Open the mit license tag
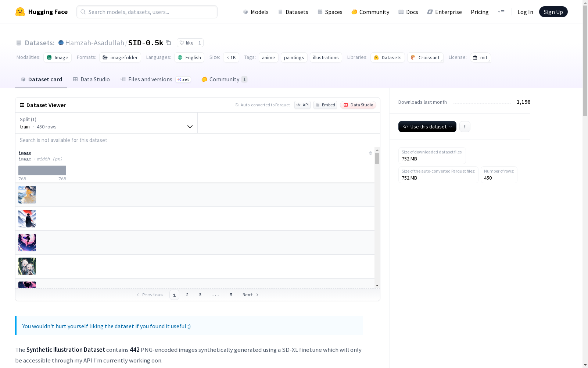The image size is (588, 368). coord(480,57)
